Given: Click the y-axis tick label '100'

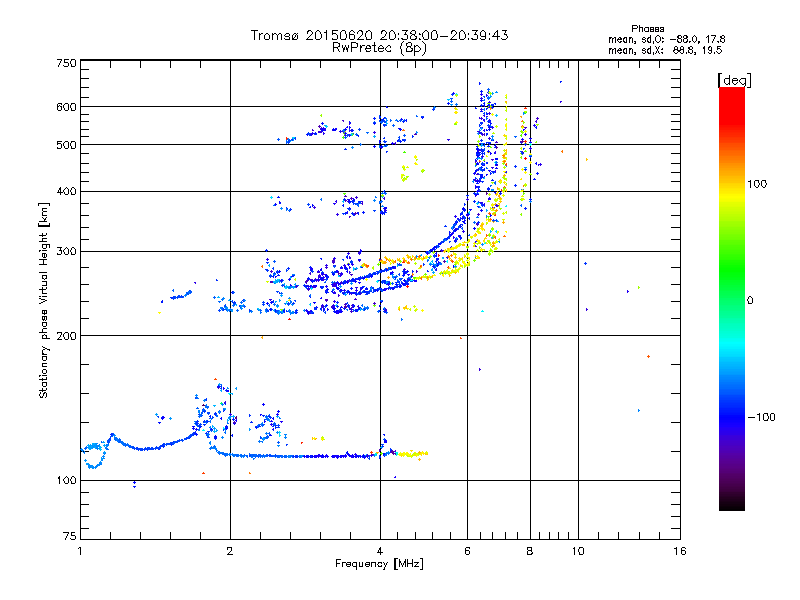Looking at the screenshot, I should (x=66, y=480).
